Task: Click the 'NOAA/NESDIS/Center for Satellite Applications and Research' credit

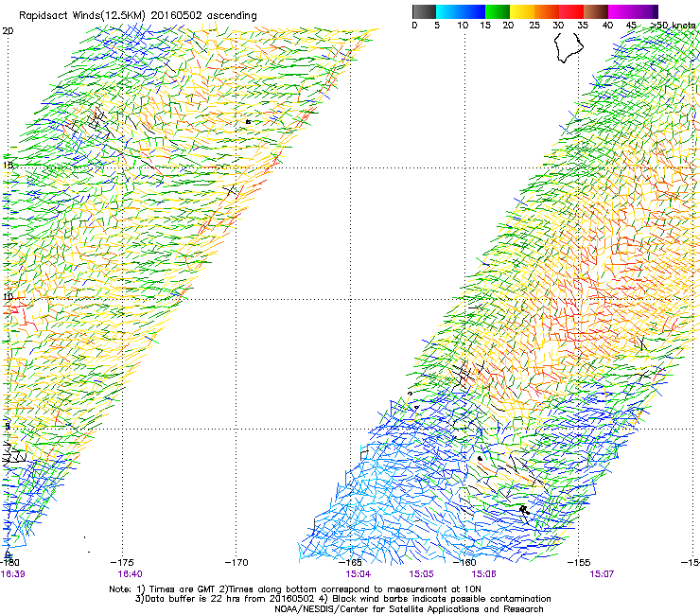Action: [409, 609]
